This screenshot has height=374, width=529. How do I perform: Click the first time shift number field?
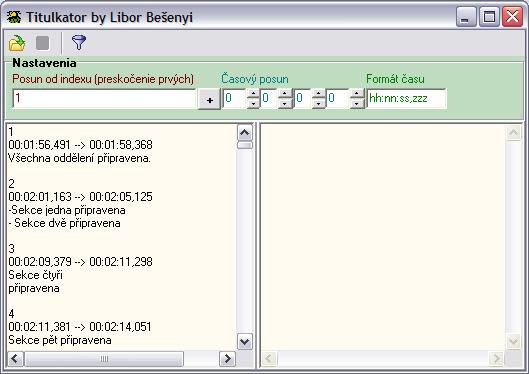pos(235,98)
